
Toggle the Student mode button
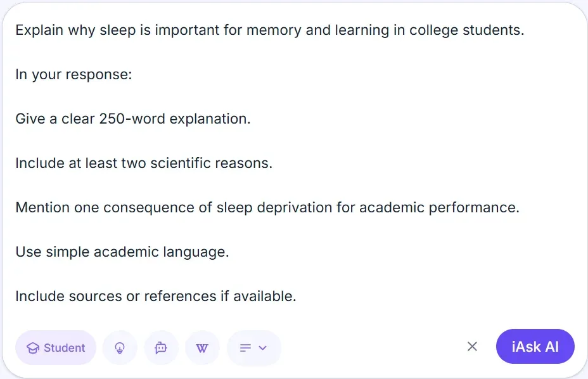click(56, 347)
